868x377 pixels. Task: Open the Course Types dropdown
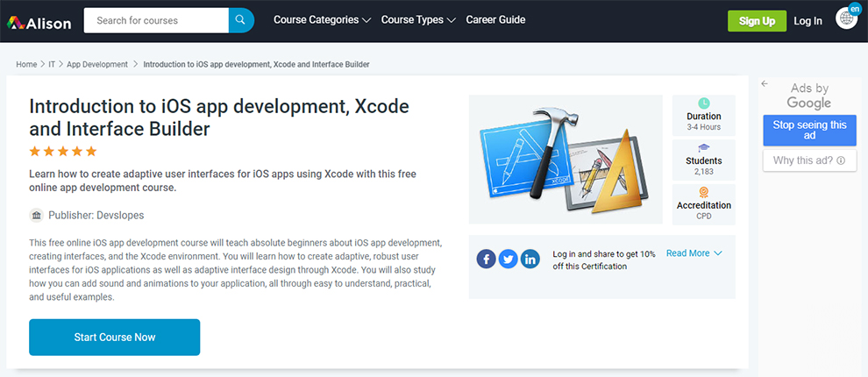pyautogui.click(x=418, y=20)
